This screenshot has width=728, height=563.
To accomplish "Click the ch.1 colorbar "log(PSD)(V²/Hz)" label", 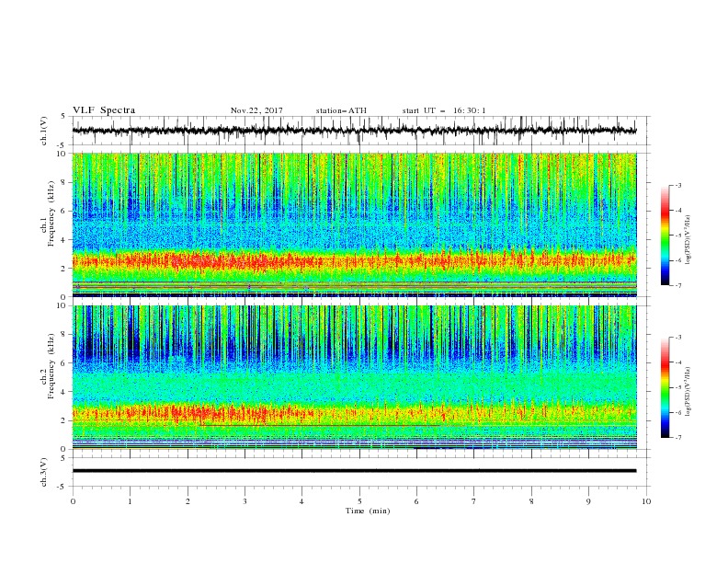I will click(x=688, y=240).
